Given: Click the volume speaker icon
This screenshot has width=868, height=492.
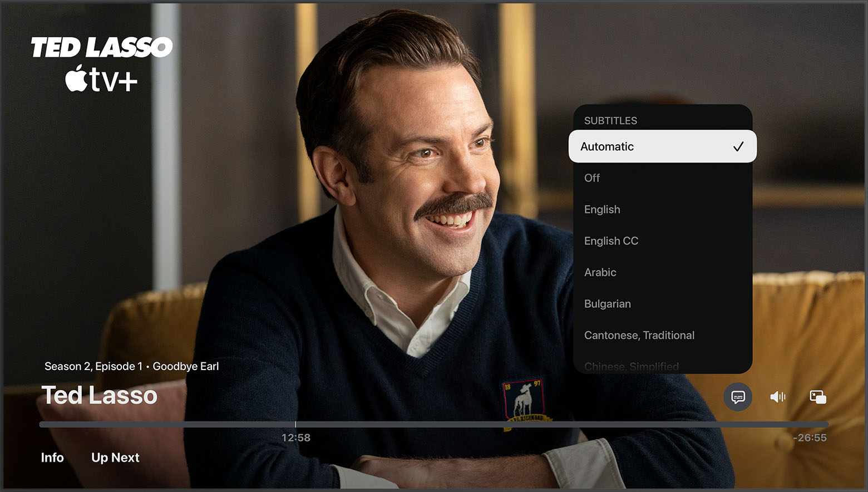Looking at the screenshot, I should [x=778, y=397].
